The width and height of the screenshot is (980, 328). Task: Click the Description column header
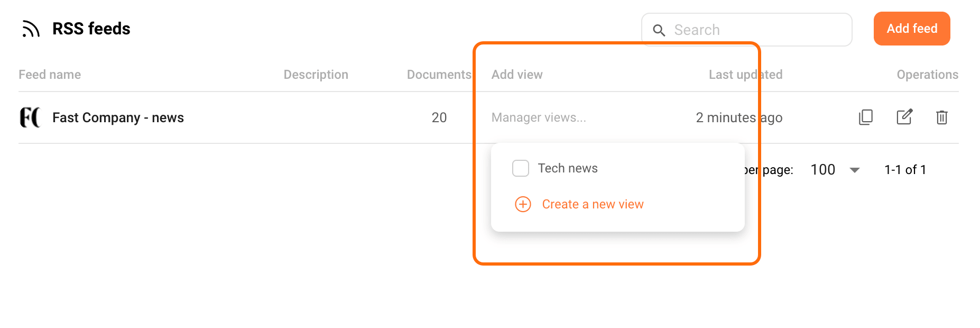tap(316, 75)
